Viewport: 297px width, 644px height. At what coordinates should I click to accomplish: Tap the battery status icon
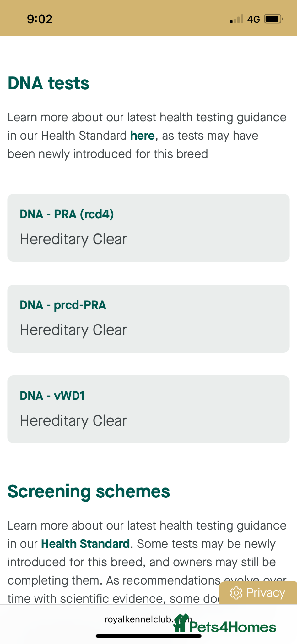[273, 19]
